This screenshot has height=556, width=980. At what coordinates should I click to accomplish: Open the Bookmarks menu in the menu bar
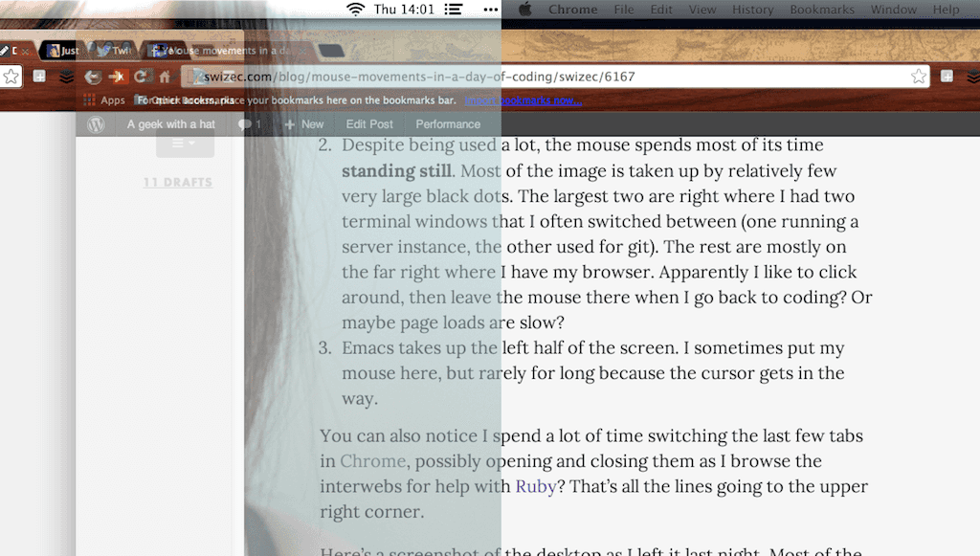[822, 10]
